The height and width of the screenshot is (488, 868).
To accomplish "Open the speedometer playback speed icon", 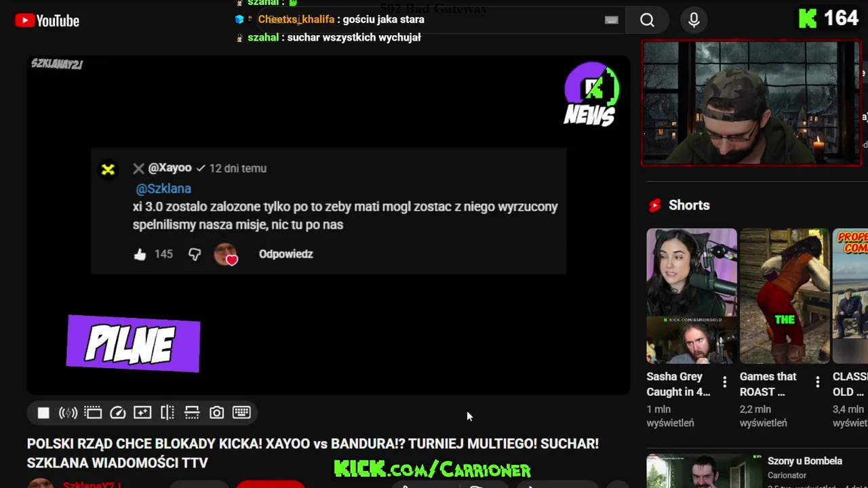I will coord(118,412).
